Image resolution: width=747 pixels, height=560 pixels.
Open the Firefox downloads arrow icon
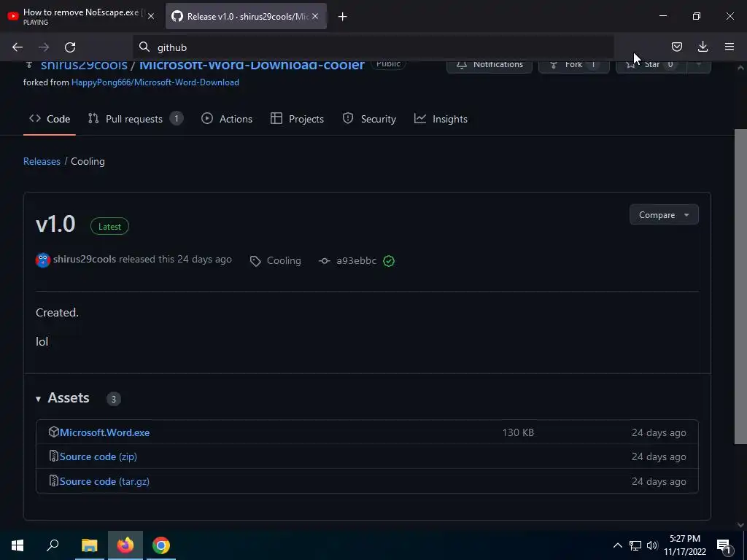point(703,47)
